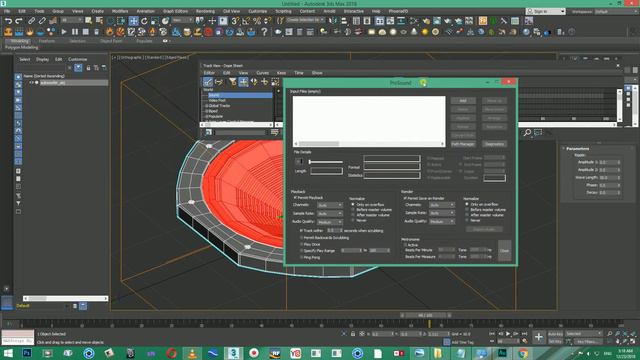The width and height of the screenshot is (640, 360).
Task: Activate the Select and Move tool
Action: coord(133,20)
